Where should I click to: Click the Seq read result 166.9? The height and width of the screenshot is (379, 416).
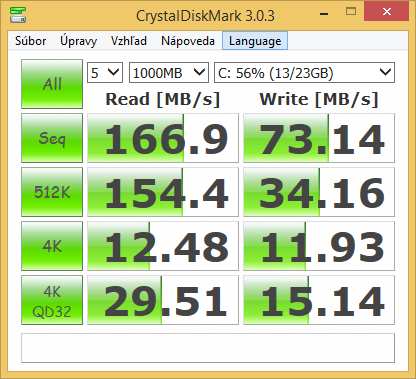[163, 138]
